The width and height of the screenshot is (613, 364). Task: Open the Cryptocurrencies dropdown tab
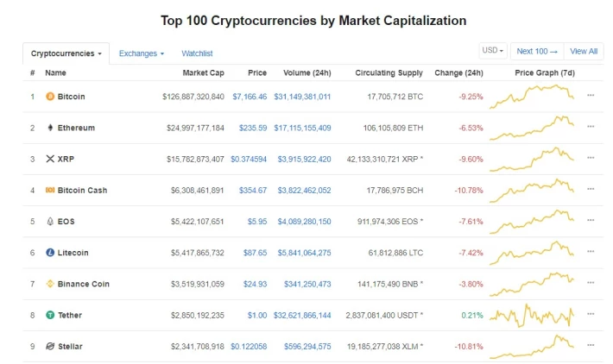coord(66,53)
